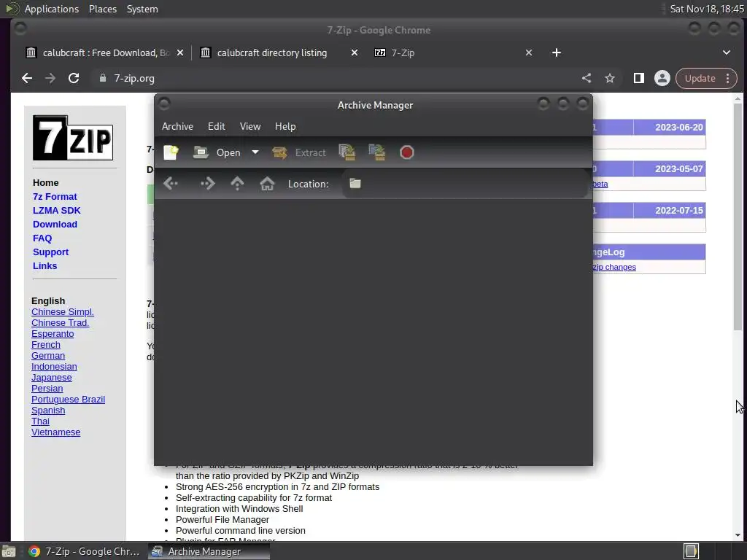The height and width of the screenshot is (560, 747).
Task: Switch language to Esperanto
Action: point(53,334)
